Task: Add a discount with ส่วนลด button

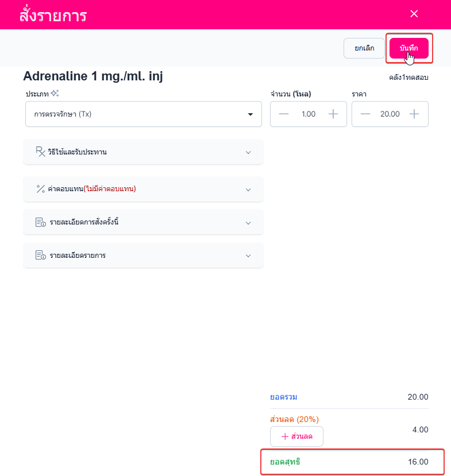Action: coord(296,436)
